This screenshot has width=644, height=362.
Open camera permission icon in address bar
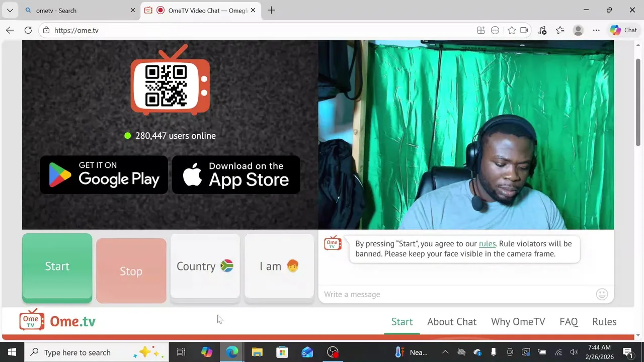point(524,30)
